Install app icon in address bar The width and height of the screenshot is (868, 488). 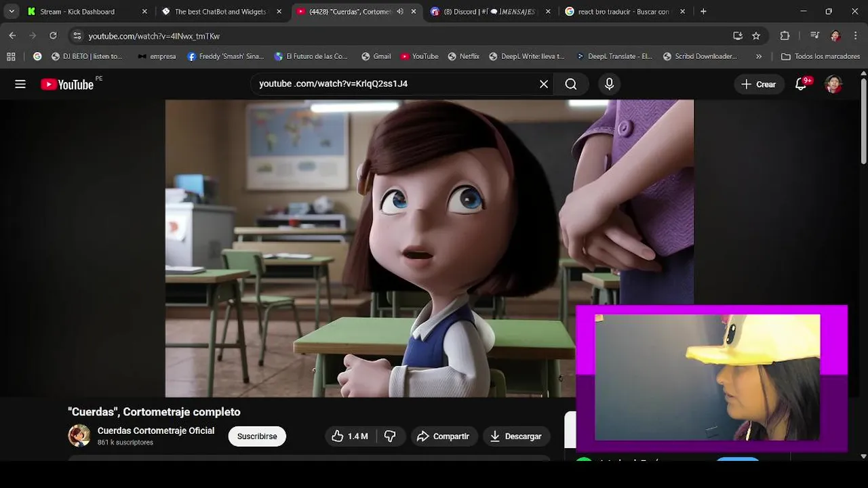(x=738, y=36)
